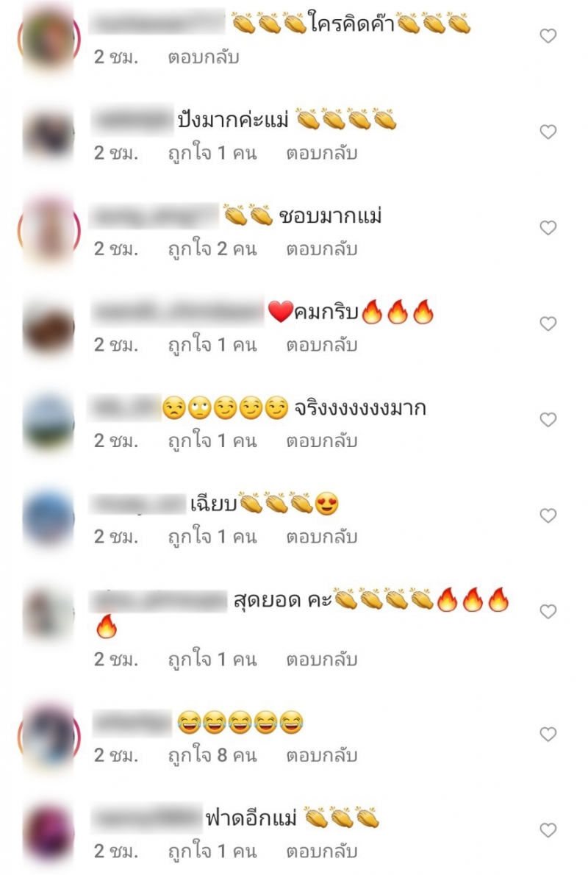This screenshot has width=588, height=875.
Task: Like the 'ชอบมากแม่' comment
Action: pyautogui.click(x=548, y=228)
